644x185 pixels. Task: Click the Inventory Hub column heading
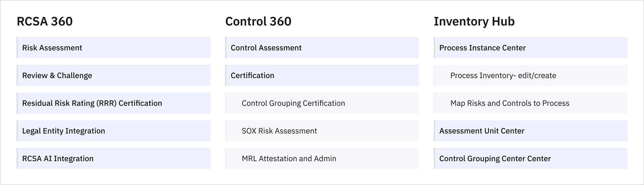[474, 21]
